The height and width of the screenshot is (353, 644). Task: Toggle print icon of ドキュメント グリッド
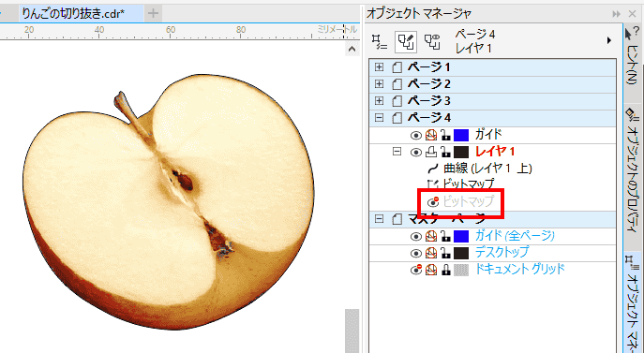click(431, 270)
